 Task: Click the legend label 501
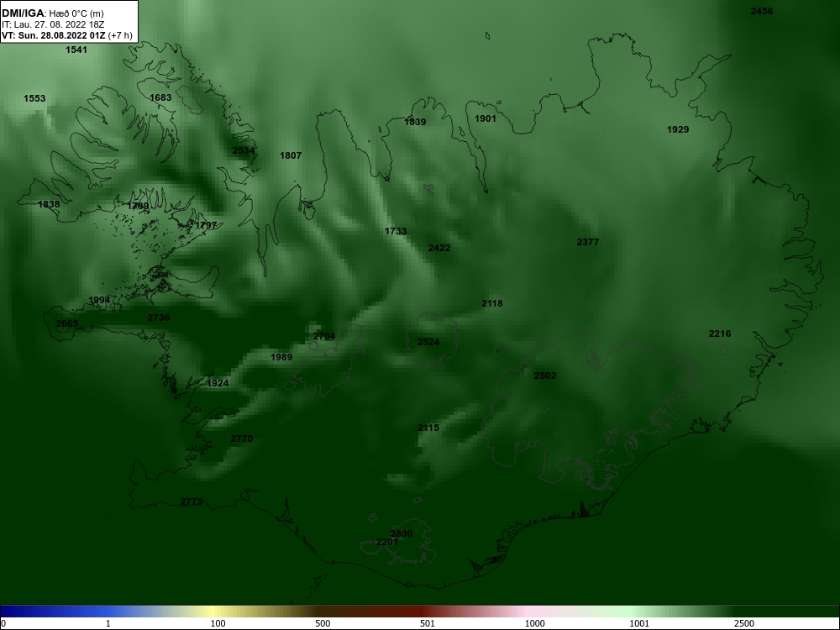click(428, 623)
